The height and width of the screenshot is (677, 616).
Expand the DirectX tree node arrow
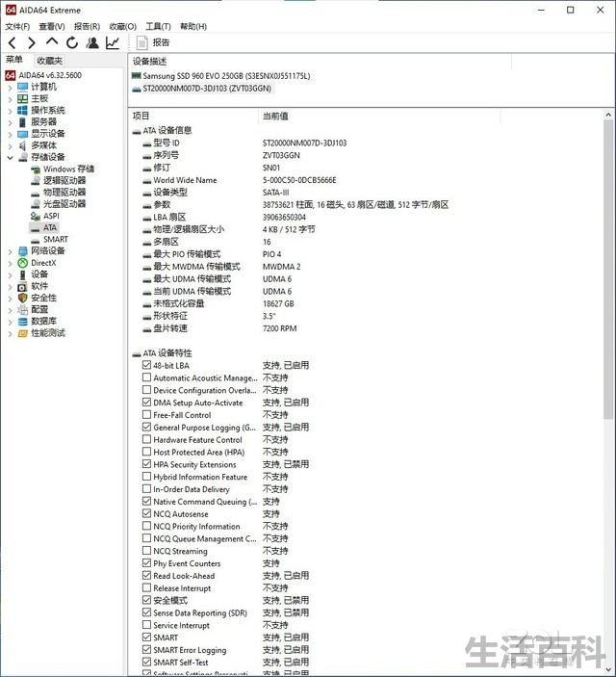[10, 263]
